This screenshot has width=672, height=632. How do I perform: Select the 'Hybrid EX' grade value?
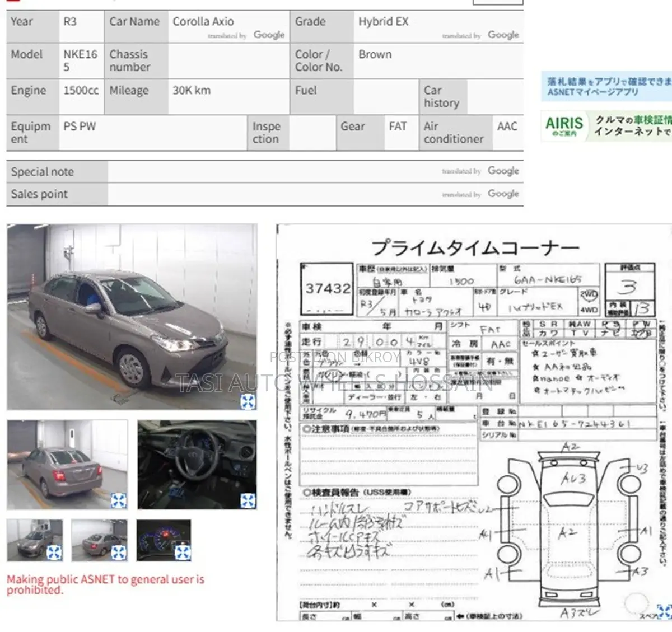click(384, 21)
